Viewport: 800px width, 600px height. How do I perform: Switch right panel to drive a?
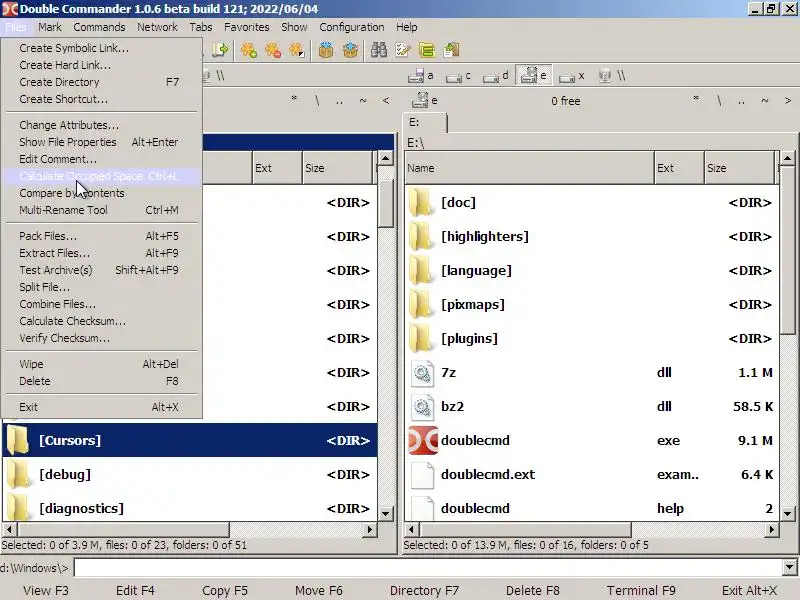tap(421, 76)
